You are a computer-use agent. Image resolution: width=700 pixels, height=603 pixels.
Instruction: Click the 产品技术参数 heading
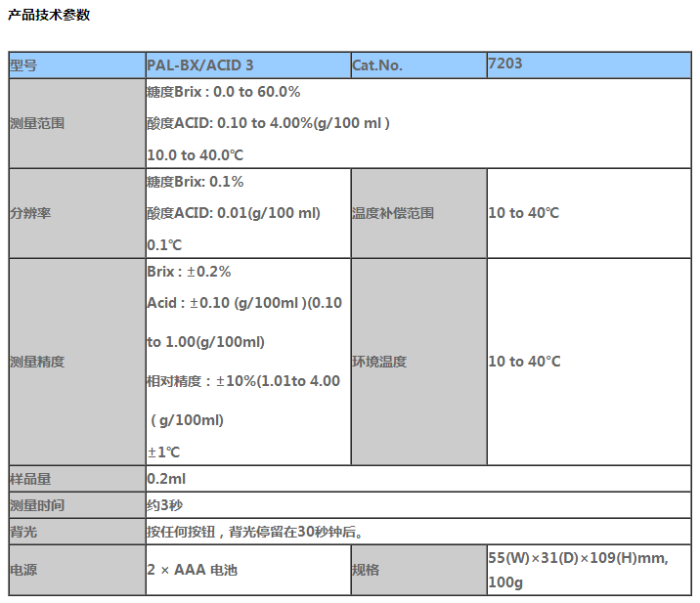tap(49, 15)
